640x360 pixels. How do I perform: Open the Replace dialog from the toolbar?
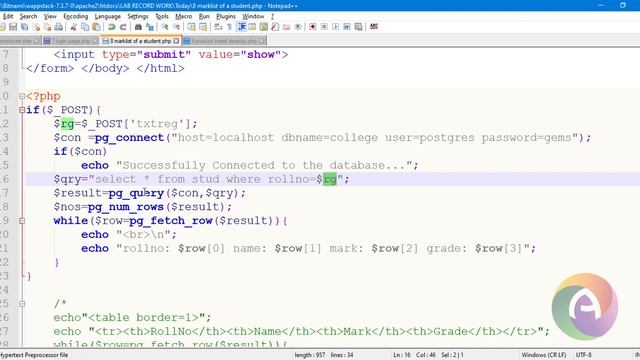pyautogui.click(x=150, y=27)
